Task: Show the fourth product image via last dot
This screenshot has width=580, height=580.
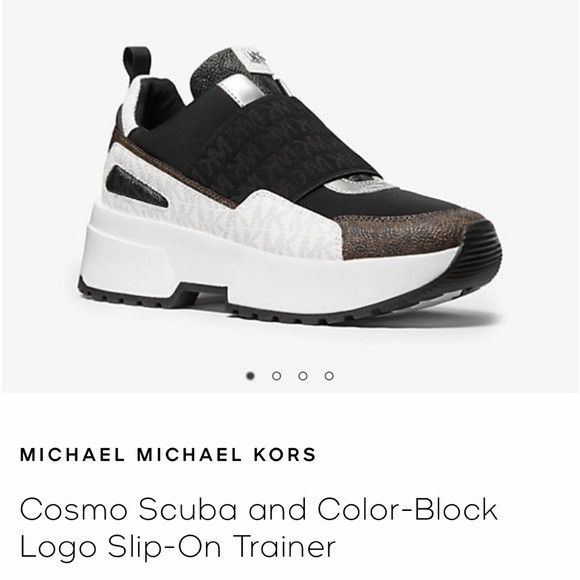Action: (x=329, y=376)
